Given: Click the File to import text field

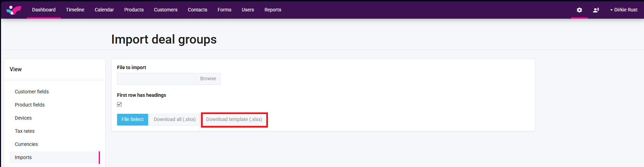Looking at the screenshot, I should pos(156,79).
